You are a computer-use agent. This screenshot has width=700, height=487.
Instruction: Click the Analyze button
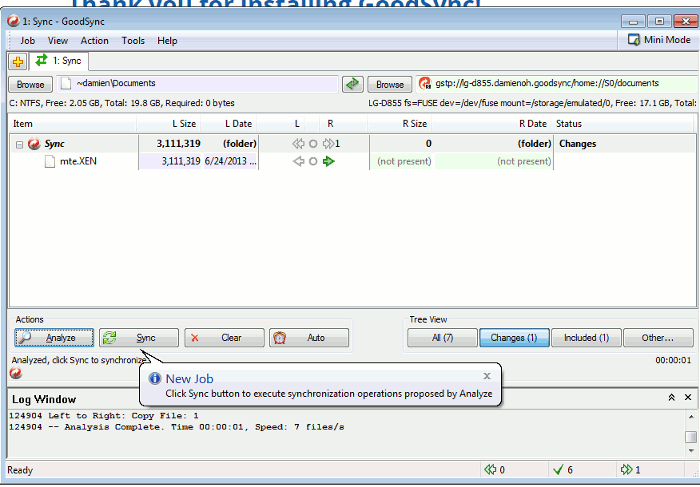point(54,338)
